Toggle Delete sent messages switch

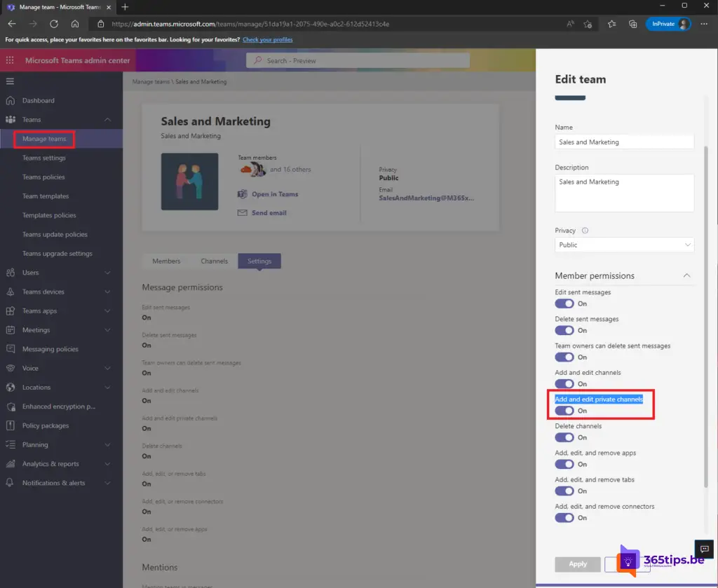(564, 330)
